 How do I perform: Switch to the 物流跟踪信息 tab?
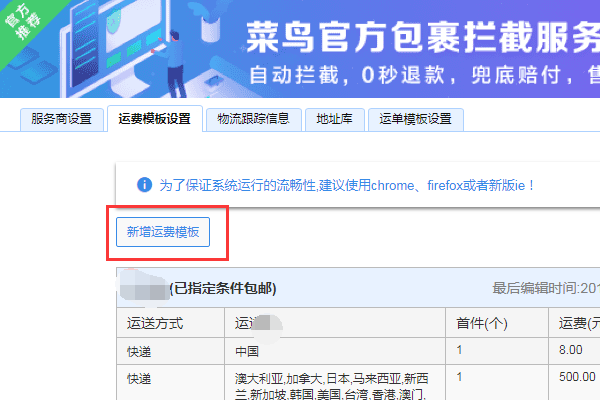[x=254, y=119]
